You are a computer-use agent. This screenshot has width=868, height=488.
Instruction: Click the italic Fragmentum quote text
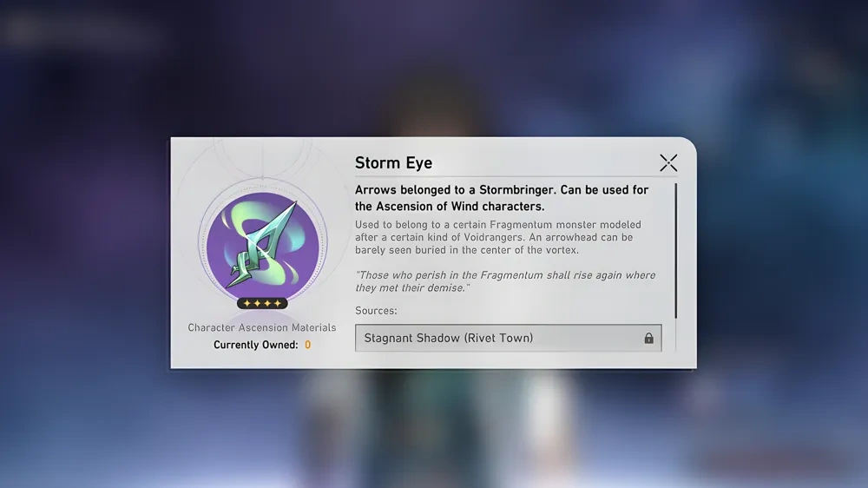505,281
